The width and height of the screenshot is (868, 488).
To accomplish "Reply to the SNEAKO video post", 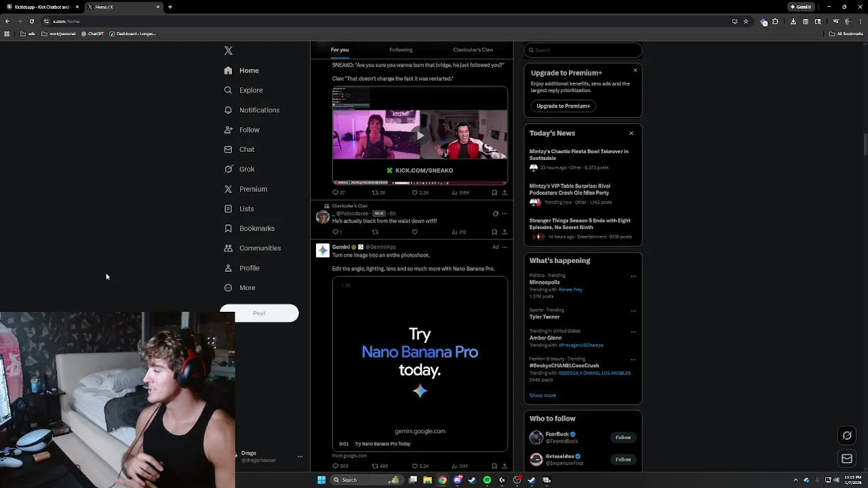I will click(336, 192).
